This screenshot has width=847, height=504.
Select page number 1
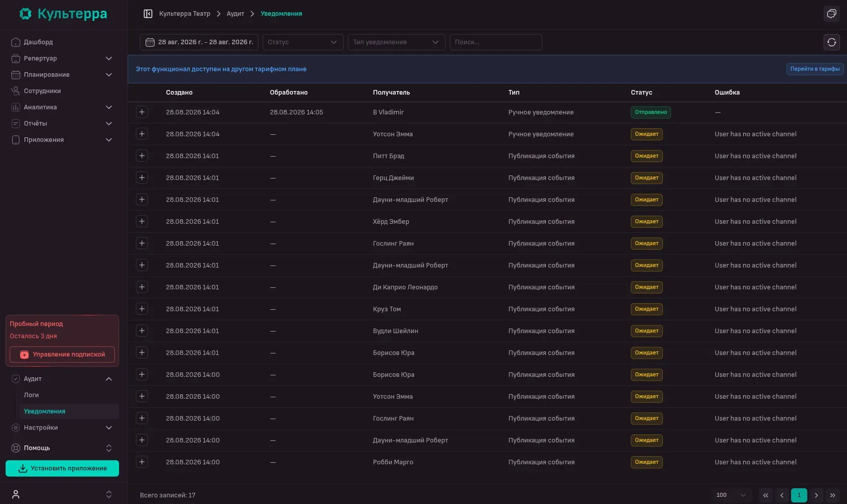(799, 495)
